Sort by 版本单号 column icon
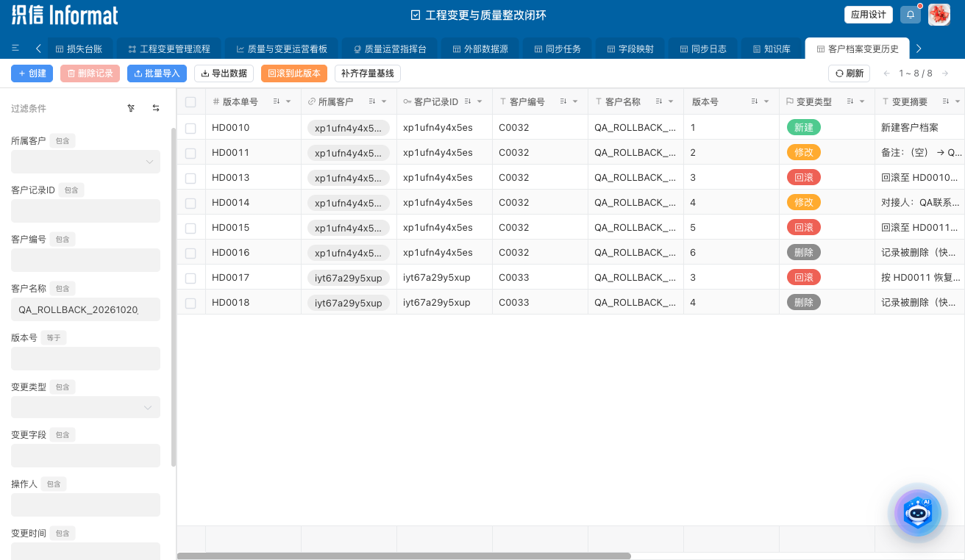 tap(277, 101)
